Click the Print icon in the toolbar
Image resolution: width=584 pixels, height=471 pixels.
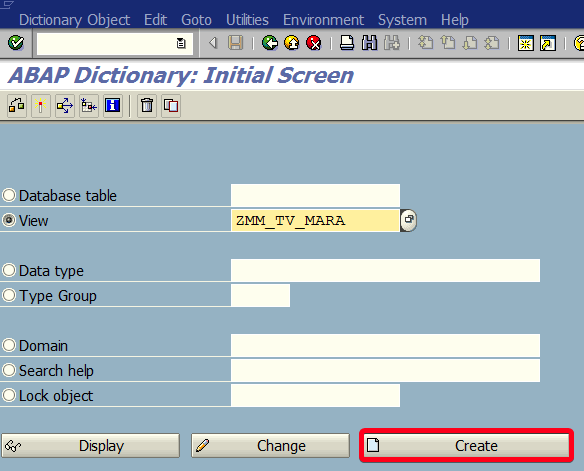tap(347, 43)
